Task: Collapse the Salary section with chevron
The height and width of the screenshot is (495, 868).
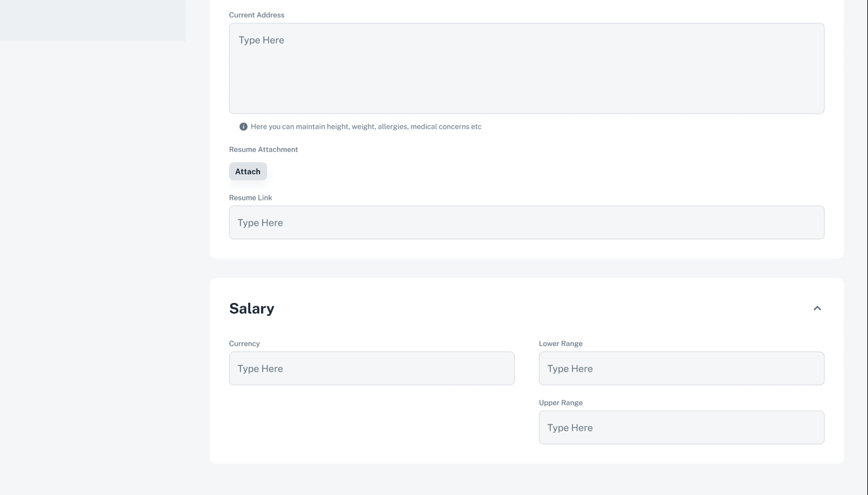Action: 817,309
